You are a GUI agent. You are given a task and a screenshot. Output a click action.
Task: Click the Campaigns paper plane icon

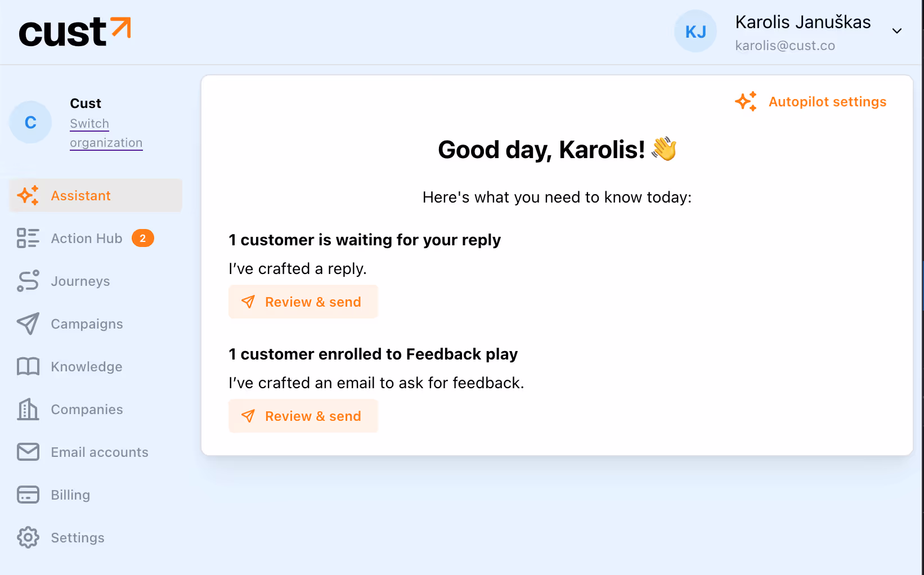tap(28, 324)
